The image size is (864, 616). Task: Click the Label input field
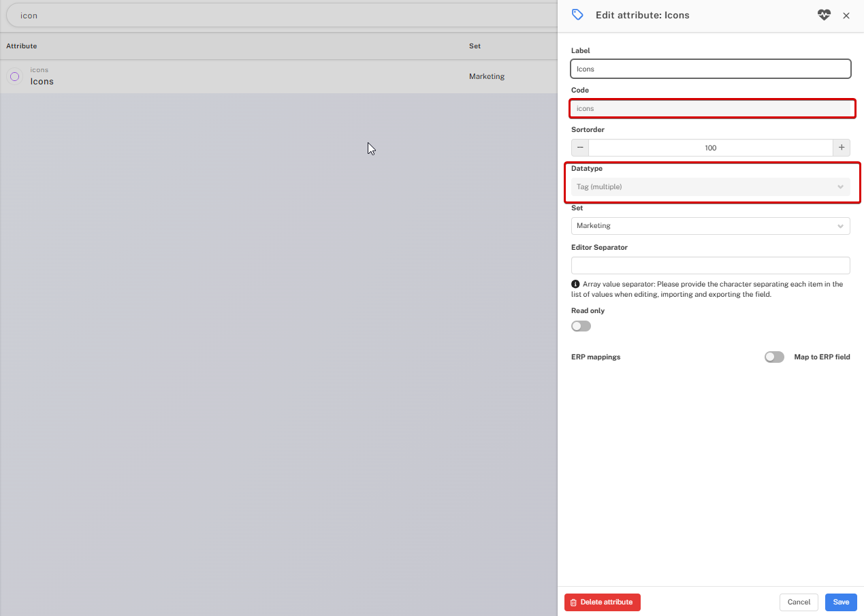tap(710, 69)
